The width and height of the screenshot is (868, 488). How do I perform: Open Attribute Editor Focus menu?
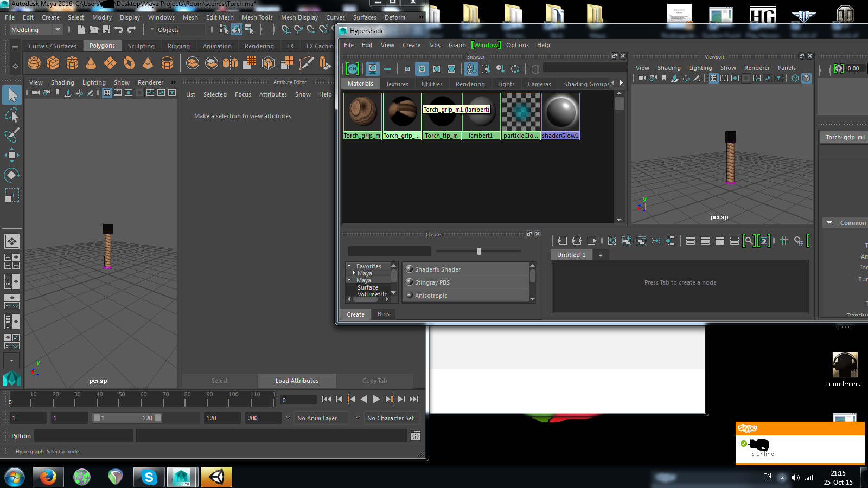point(243,94)
